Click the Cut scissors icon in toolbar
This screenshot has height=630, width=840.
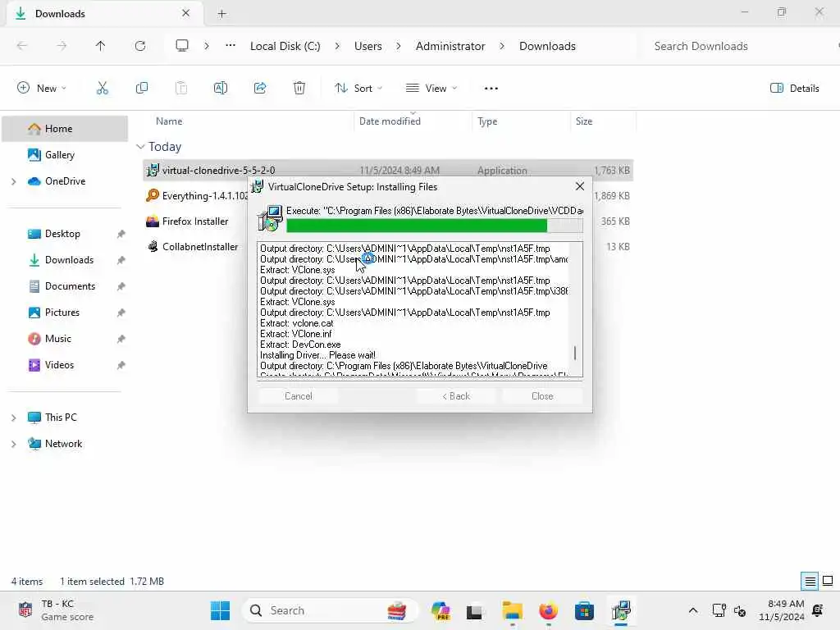point(102,88)
